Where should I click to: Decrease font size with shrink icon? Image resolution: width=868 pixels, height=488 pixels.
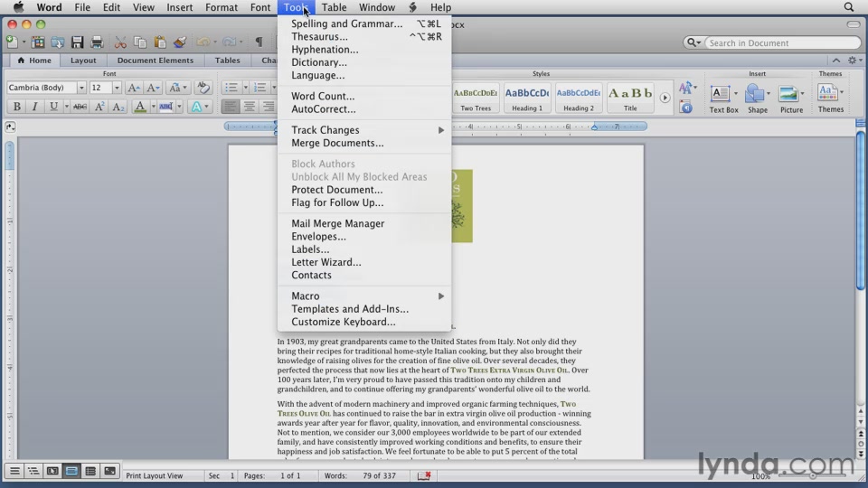[x=153, y=88]
